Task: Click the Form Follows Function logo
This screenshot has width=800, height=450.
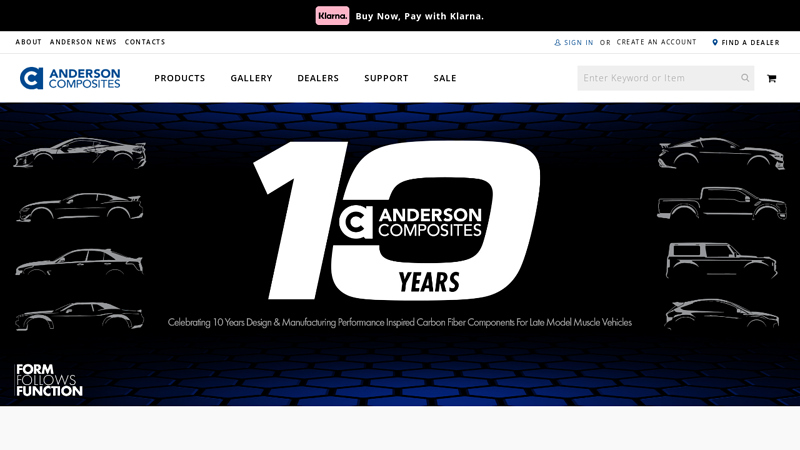Action: click(49, 380)
